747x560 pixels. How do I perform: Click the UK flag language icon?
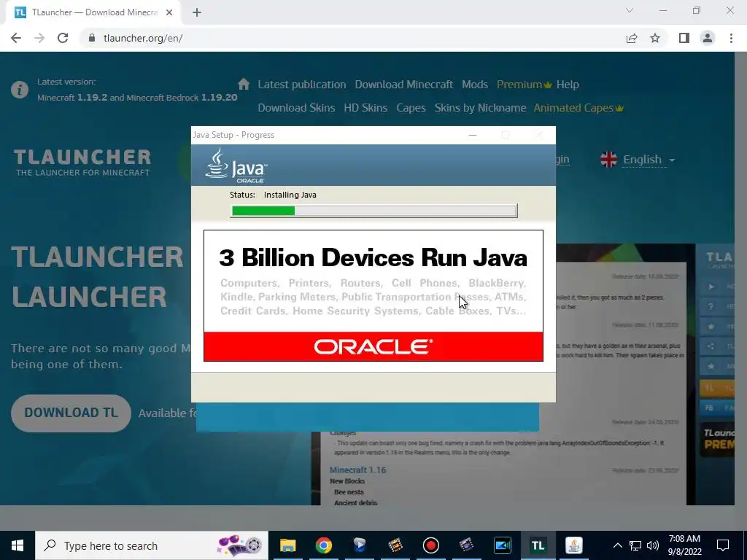pyautogui.click(x=608, y=160)
